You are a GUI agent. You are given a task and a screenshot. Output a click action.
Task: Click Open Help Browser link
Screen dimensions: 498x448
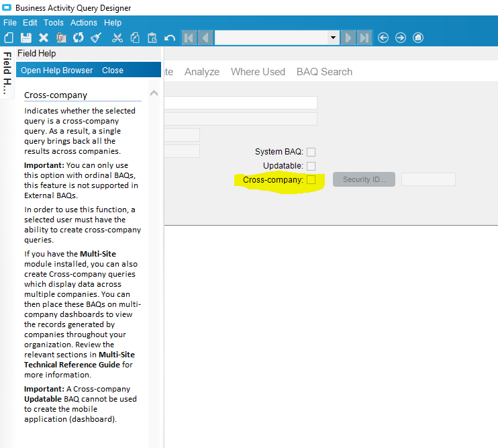tap(57, 71)
